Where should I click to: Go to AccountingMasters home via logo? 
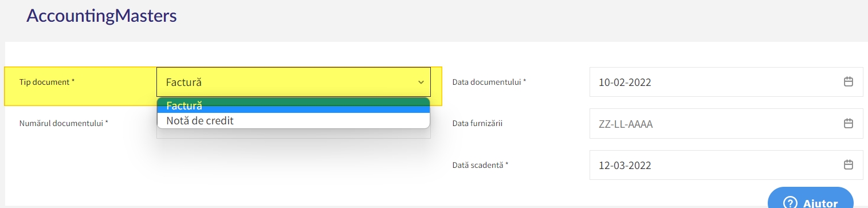point(101,15)
